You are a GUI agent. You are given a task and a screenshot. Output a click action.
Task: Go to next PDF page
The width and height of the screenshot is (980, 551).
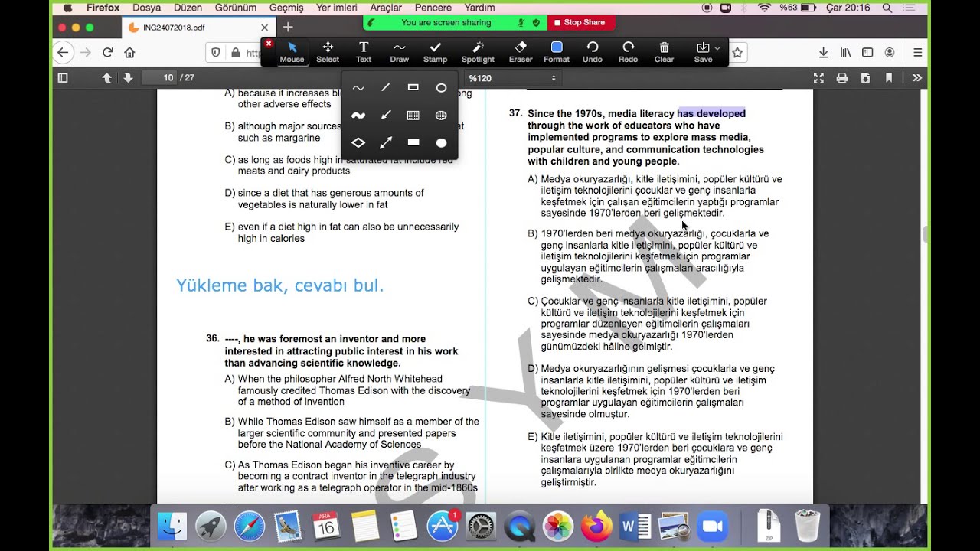pos(128,78)
